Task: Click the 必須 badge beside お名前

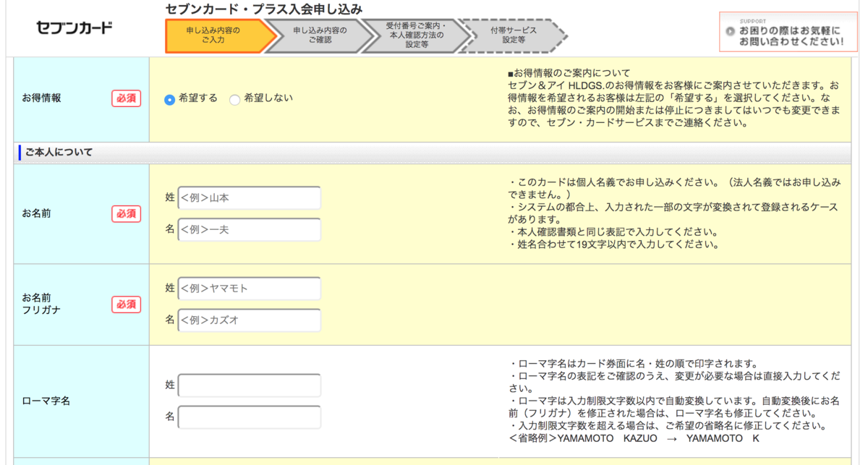Action: pos(126,214)
